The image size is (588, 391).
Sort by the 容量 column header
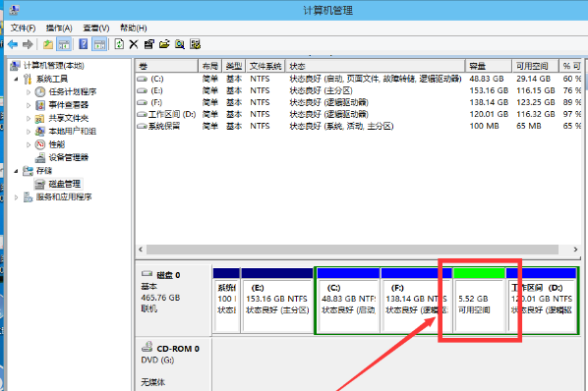[x=489, y=66]
